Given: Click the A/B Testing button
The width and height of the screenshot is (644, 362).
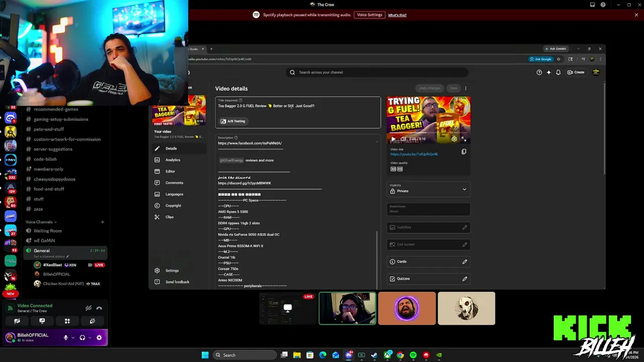Looking at the screenshot, I should pos(233,121).
